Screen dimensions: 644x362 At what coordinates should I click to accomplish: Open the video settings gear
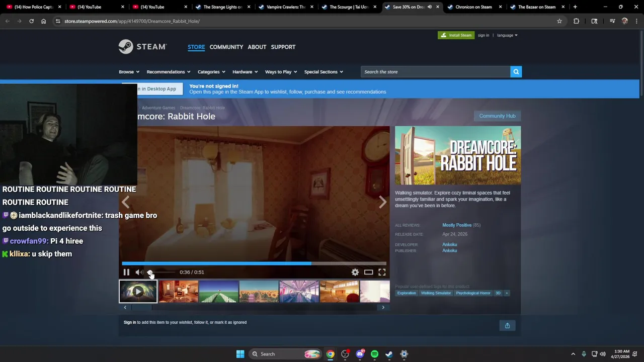coord(355,272)
